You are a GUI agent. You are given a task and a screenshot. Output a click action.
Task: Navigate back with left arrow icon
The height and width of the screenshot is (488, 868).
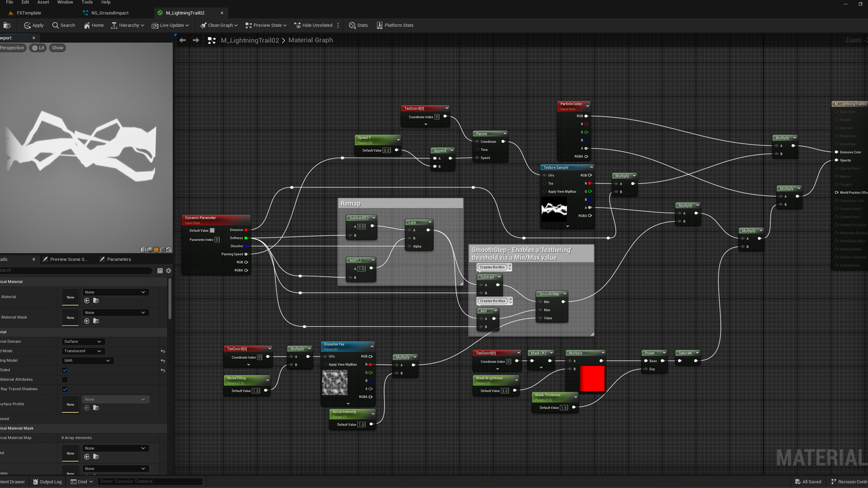[183, 40]
